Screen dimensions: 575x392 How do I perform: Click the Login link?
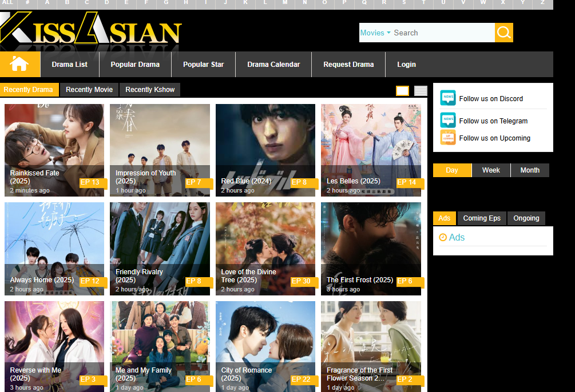click(406, 65)
